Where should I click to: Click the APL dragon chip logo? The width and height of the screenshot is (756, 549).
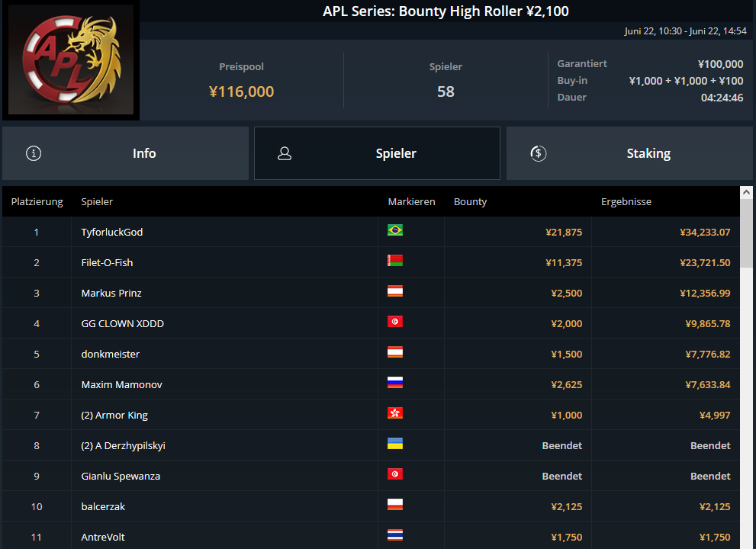click(71, 59)
